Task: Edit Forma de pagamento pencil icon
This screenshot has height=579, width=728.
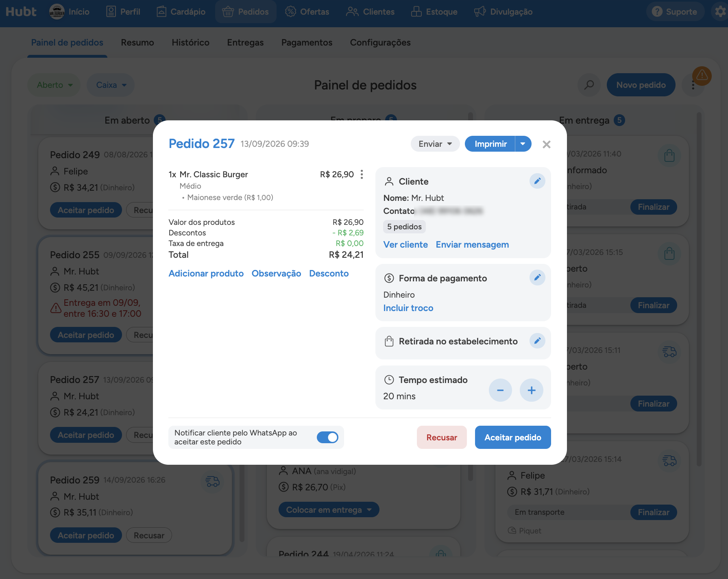Action: click(537, 278)
